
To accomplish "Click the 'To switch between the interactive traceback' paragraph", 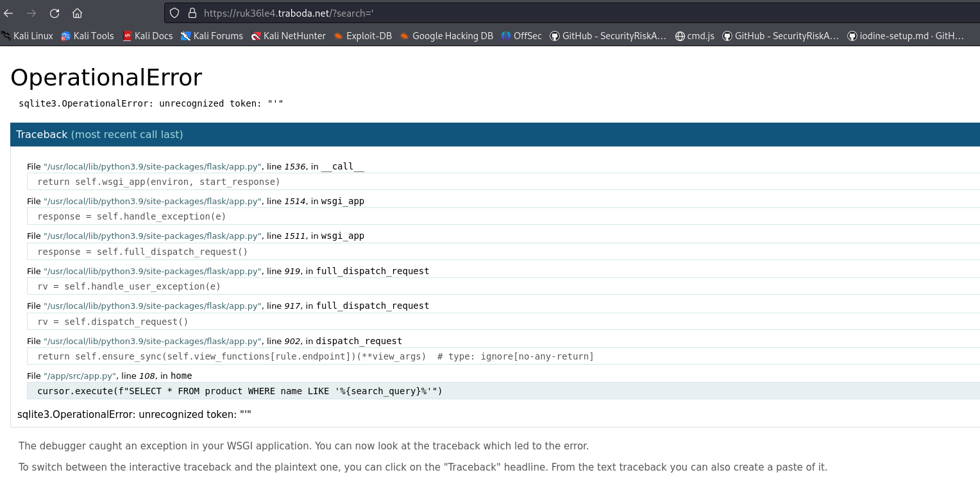I will [423, 467].
